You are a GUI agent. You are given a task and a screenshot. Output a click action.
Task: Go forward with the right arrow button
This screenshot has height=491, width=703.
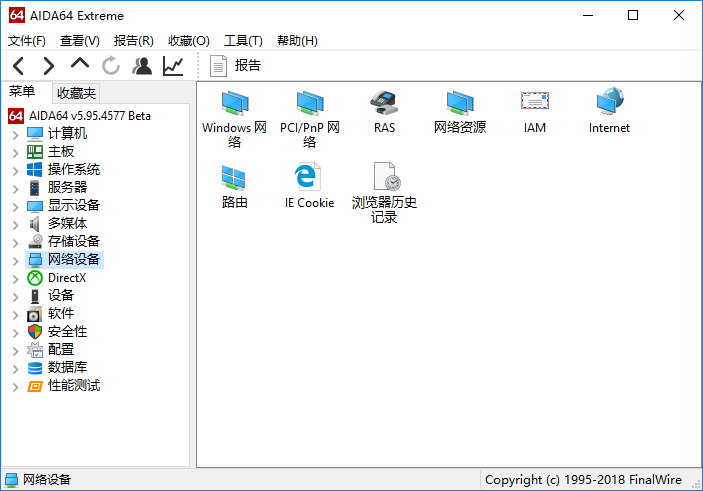click(x=48, y=66)
